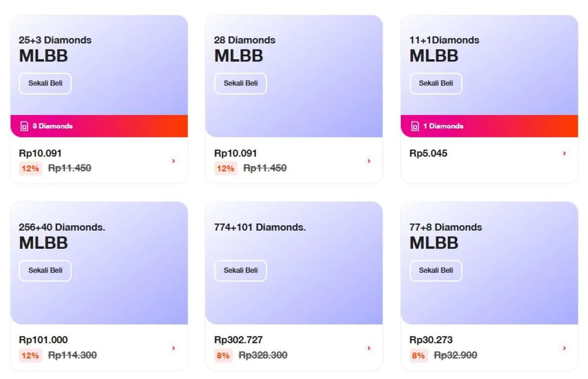Click the strikethrough price Rp328.300
588x379 pixels.
click(263, 355)
